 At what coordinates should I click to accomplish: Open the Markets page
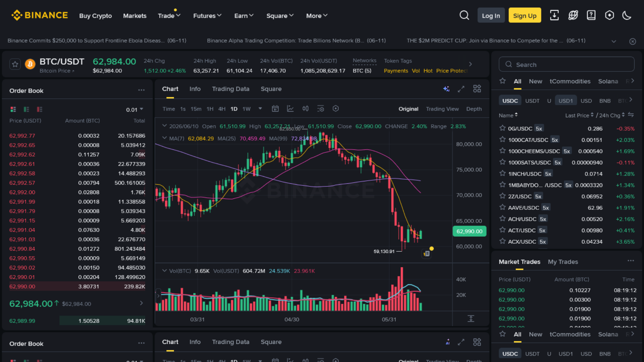(x=135, y=16)
